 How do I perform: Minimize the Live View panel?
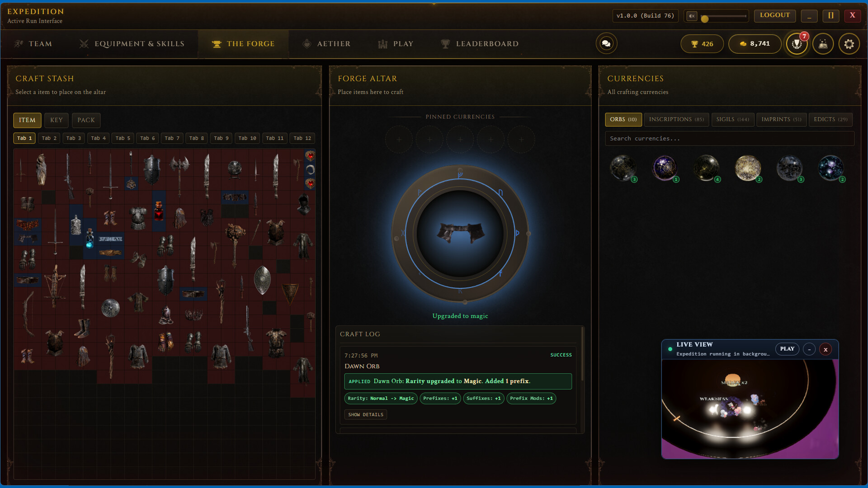pos(809,349)
